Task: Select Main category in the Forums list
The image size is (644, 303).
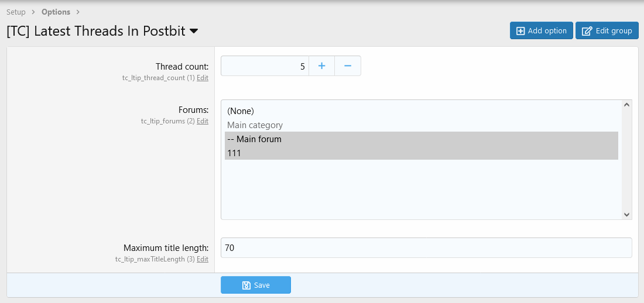Action: click(x=255, y=125)
